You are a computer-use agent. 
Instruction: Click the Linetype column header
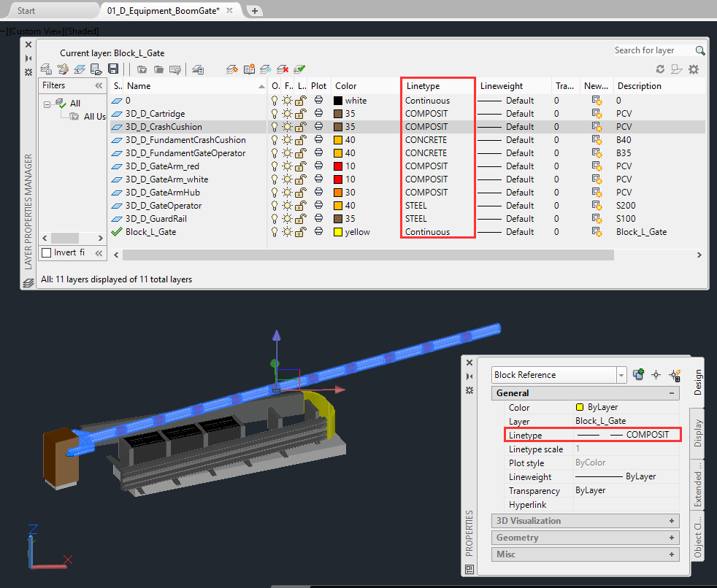click(438, 86)
